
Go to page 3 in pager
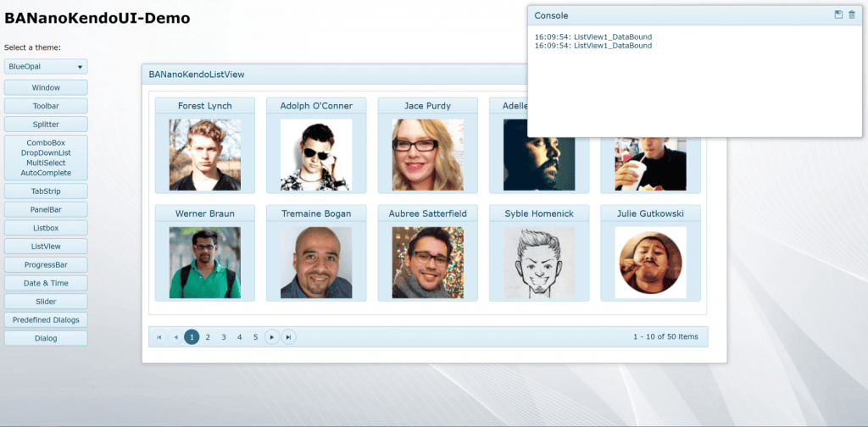click(224, 337)
